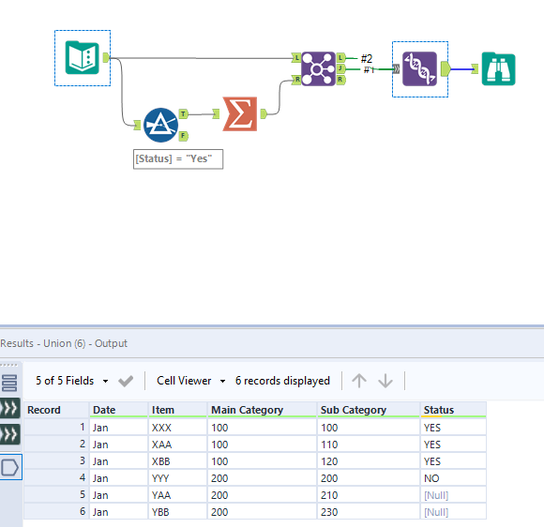Select the YAA item cell
The width and height of the screenshot is (544, 527).
pyautogui.click(x=178, y=495)
